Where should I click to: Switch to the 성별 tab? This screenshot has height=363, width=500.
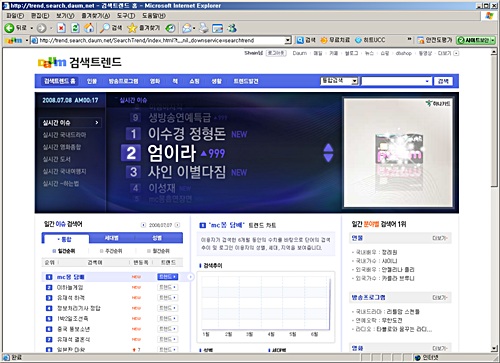(x=157, y=238)
